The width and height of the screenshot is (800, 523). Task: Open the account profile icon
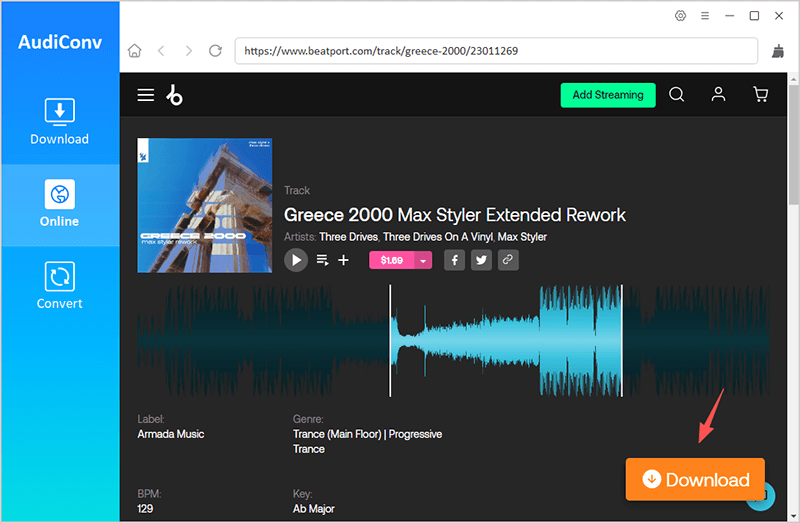[x=718, y=94]
